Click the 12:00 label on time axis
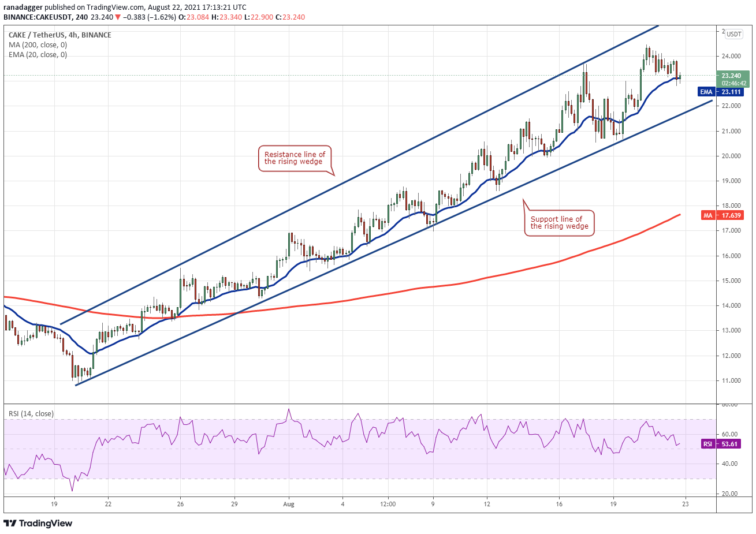The width and height of the screenshot is (756, 534). click(388, 504)
